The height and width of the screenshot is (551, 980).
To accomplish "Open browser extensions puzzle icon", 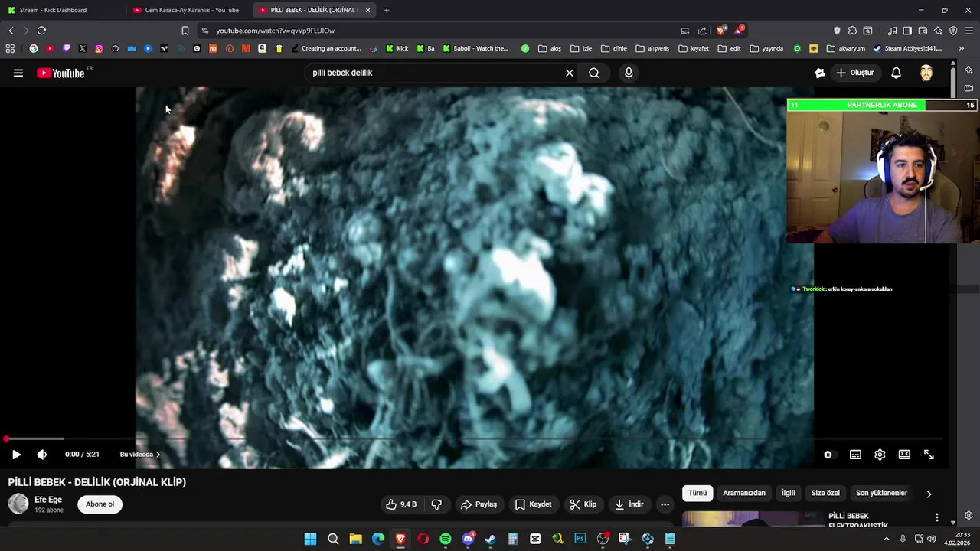I will coord(852,31).
